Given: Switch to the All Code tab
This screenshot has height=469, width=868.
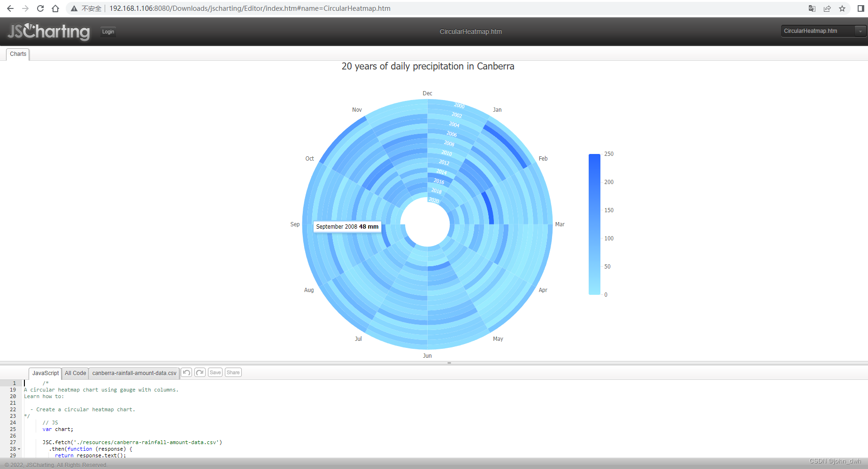Looking at the screenshot, I should pyautogui.click(x=75, y=373).
